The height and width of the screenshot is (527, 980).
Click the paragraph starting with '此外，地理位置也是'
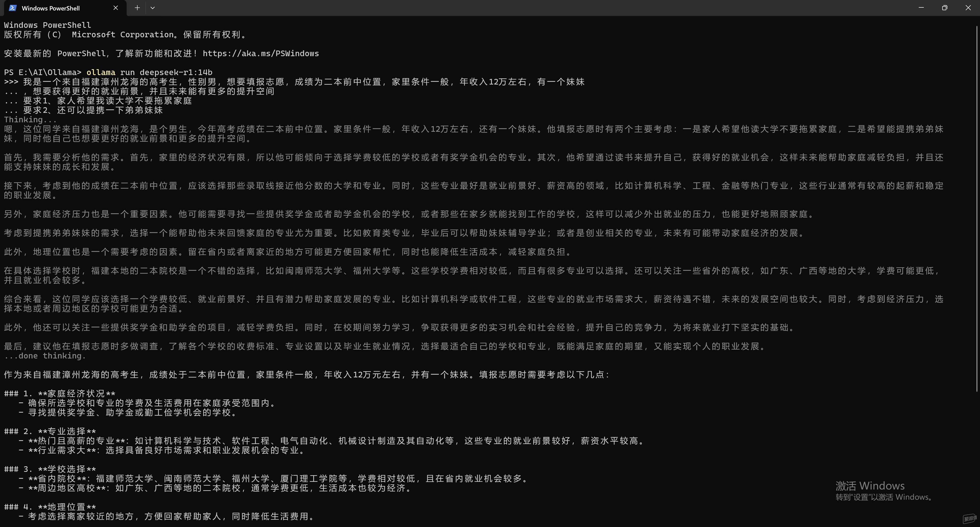pos(288,252)
